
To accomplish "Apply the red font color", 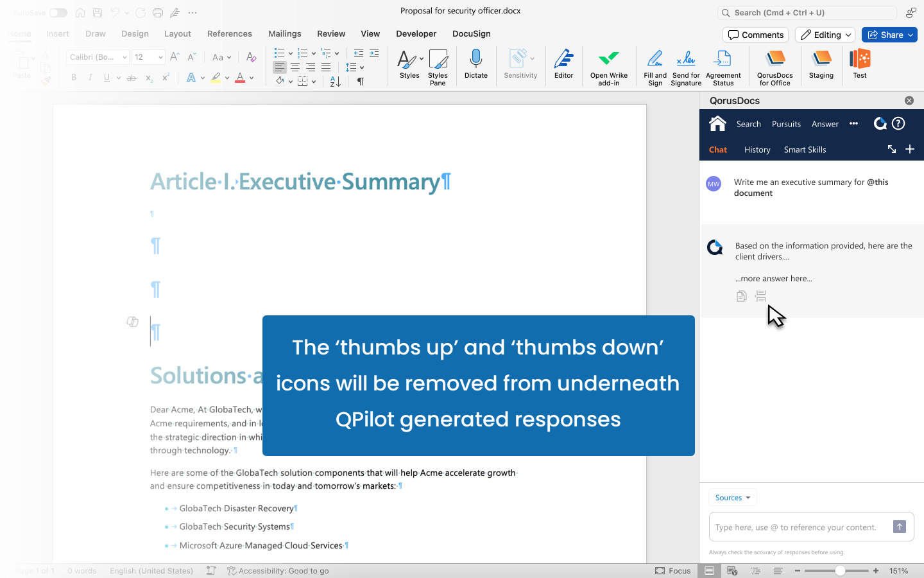I will (x=240, y=78).
